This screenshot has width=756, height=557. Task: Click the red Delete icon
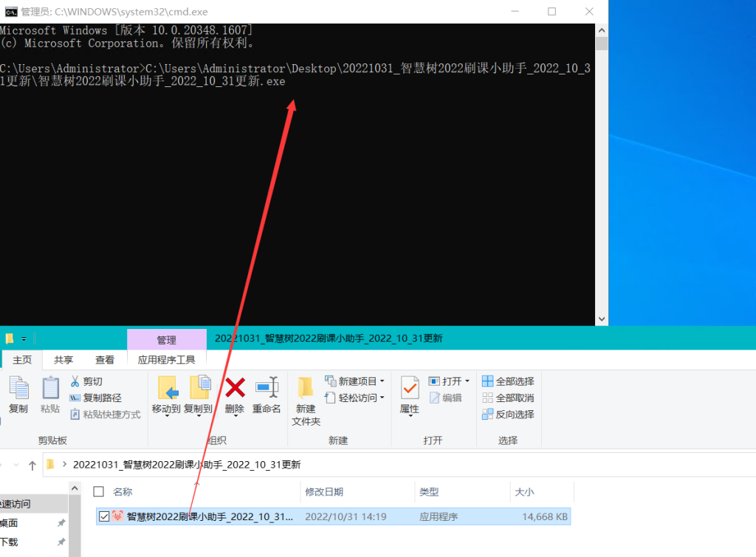pyautogui.click(x=235, y=387)
